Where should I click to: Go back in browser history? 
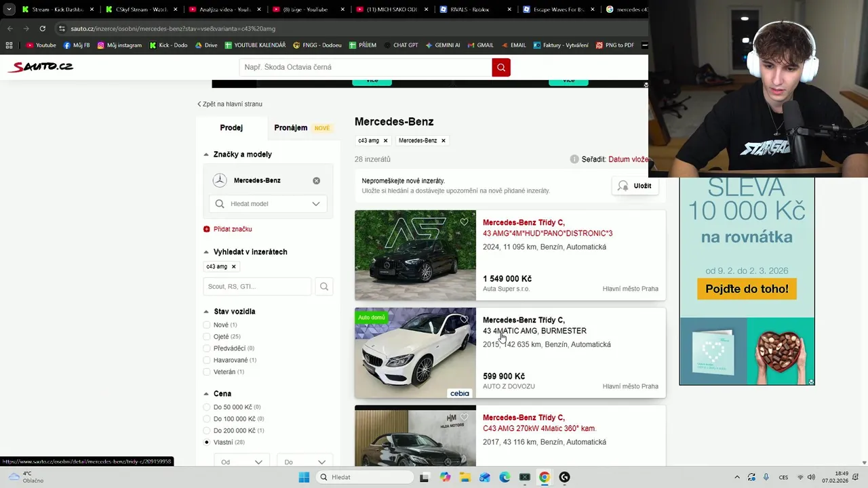9,28
